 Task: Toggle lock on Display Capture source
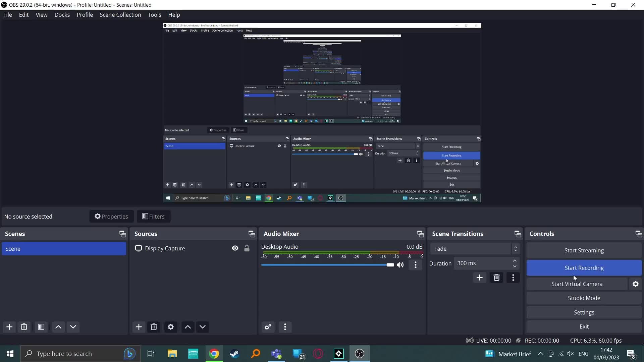click(247, 248)
